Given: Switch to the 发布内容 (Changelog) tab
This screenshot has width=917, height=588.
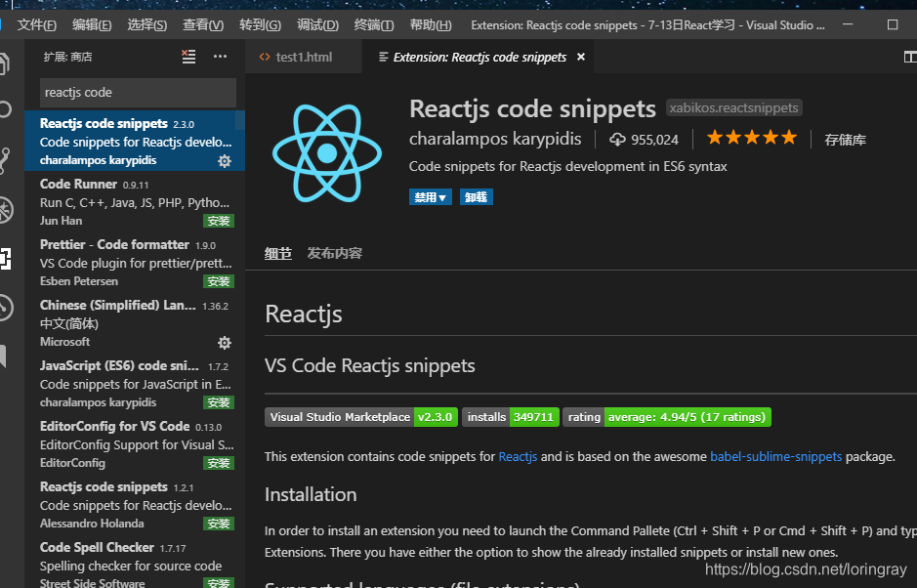Looking at the screenshot, I should (x=335, y=253).
